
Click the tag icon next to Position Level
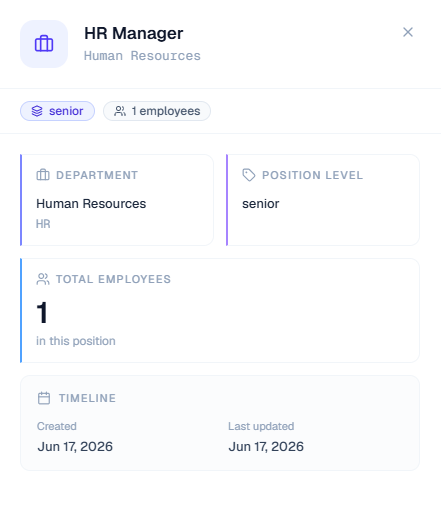(249, 175)
